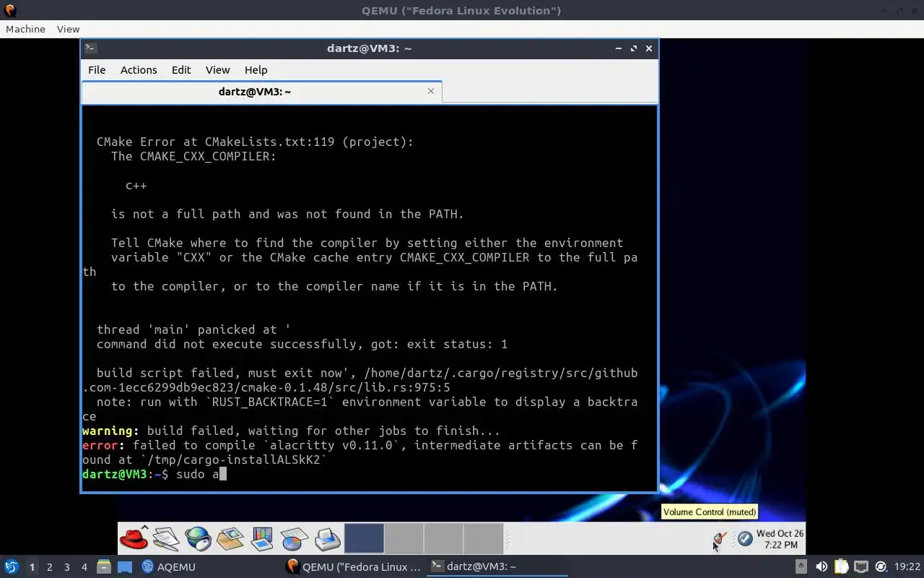This screenshot has width=924, height=578.
Task: Click the host clock showing 19:22
Action: point(907,566)
